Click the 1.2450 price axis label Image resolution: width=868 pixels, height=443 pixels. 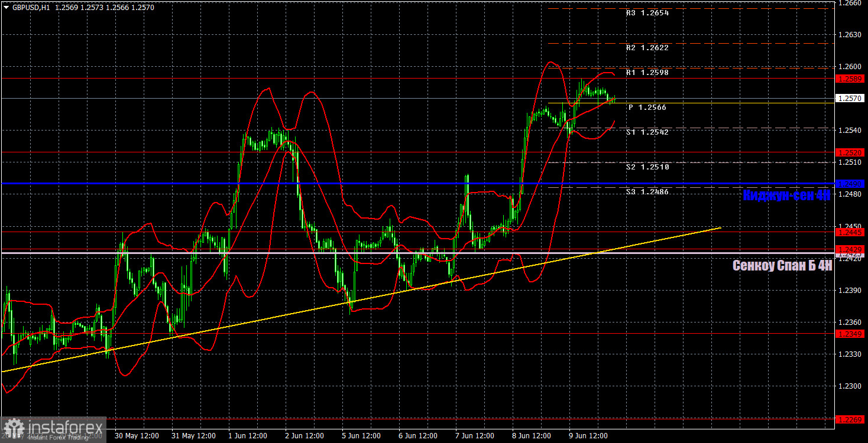(x=851, y=226)
